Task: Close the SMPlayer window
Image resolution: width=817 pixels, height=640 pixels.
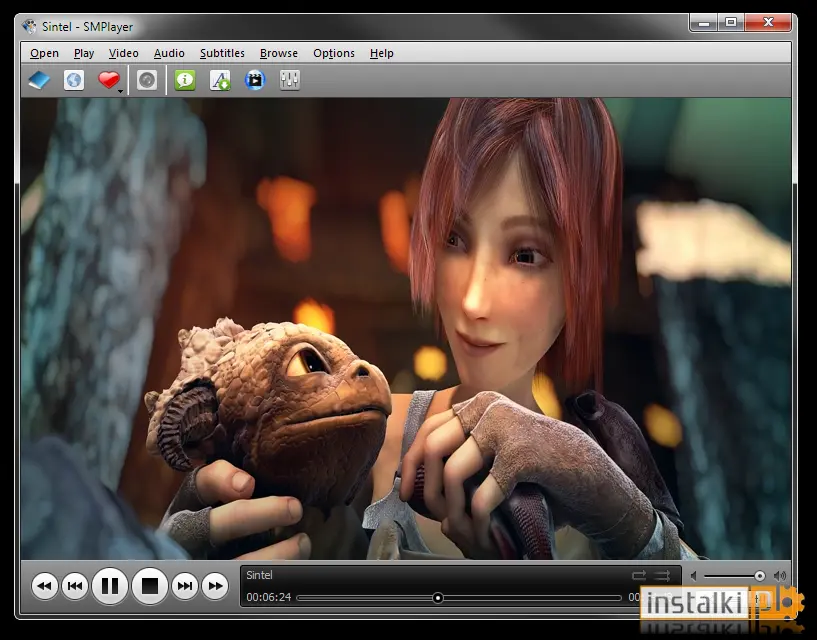Action: point(768,22)
